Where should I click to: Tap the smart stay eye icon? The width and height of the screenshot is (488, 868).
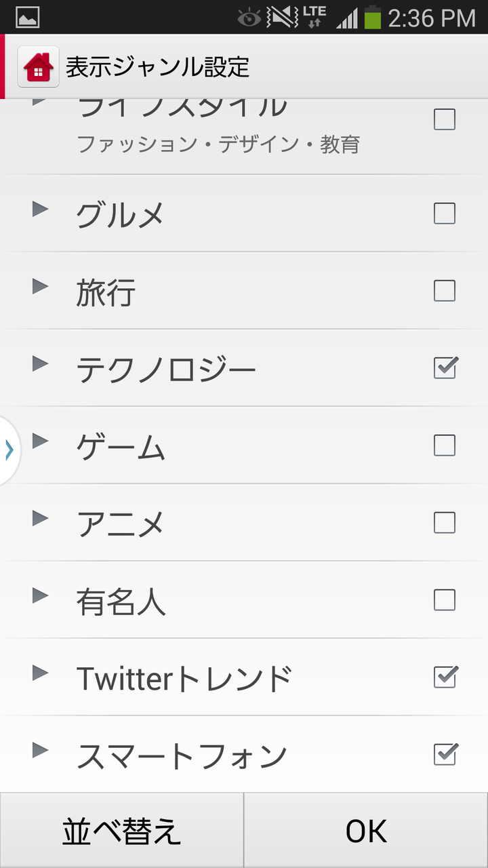tap(249, 18)
